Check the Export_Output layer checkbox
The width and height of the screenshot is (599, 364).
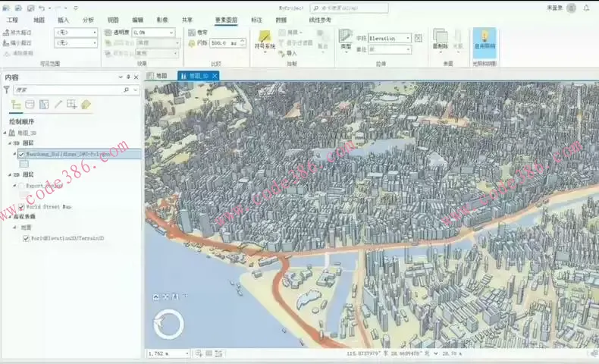pyautogui.click(x=21, y=186)
